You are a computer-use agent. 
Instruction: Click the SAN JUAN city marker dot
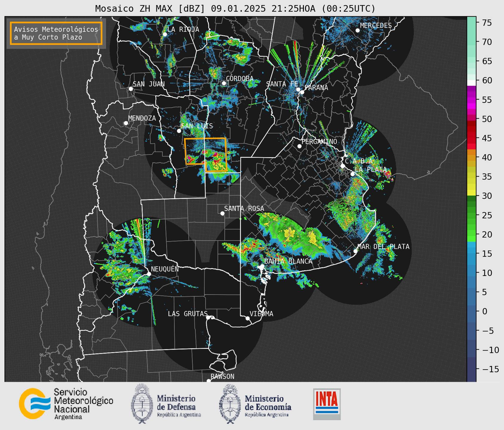[131, 89]
